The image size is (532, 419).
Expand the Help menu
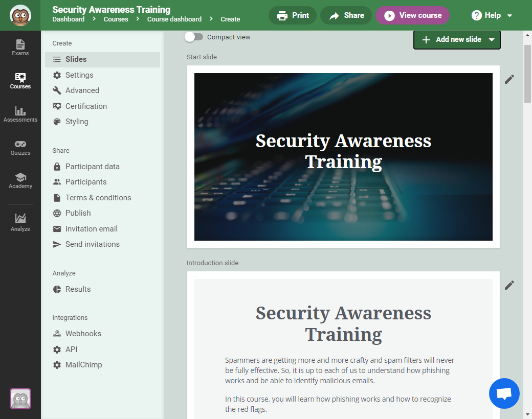(490, 15)
